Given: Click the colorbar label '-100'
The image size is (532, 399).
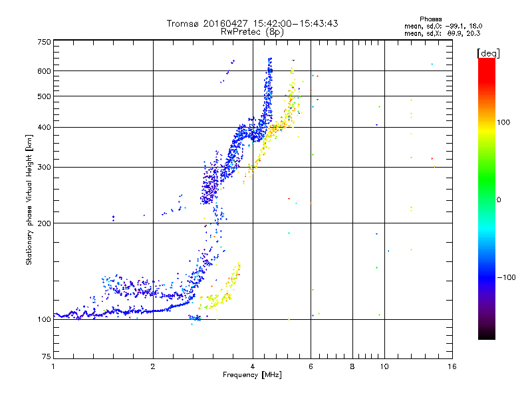Looking at the screenshot, I should click(506, 277).
